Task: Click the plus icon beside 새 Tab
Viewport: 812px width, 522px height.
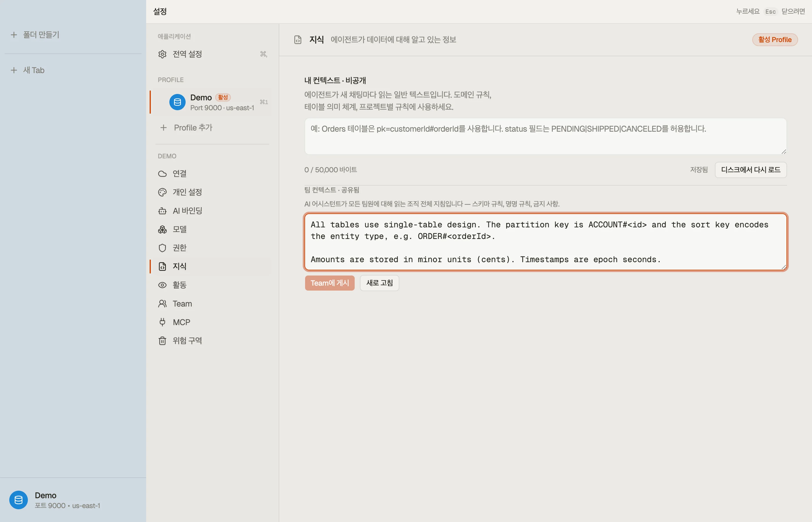Action: click(x=14, y=70)
